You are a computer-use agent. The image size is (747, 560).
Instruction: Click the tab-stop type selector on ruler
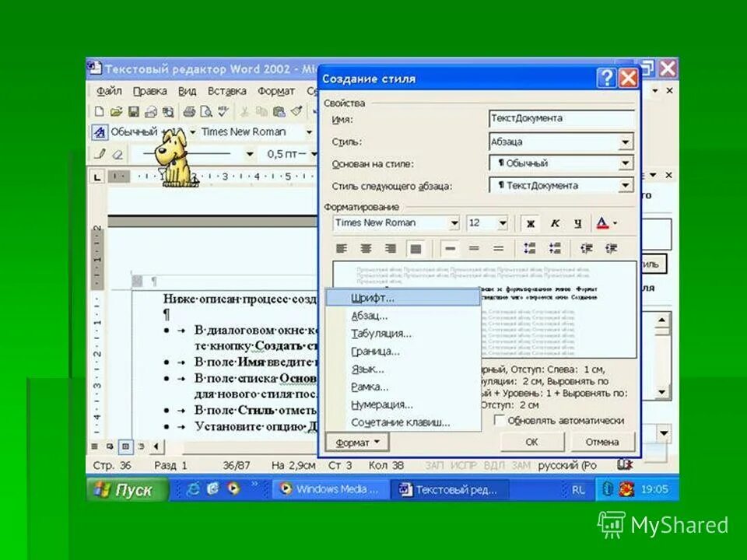(97, 177)
